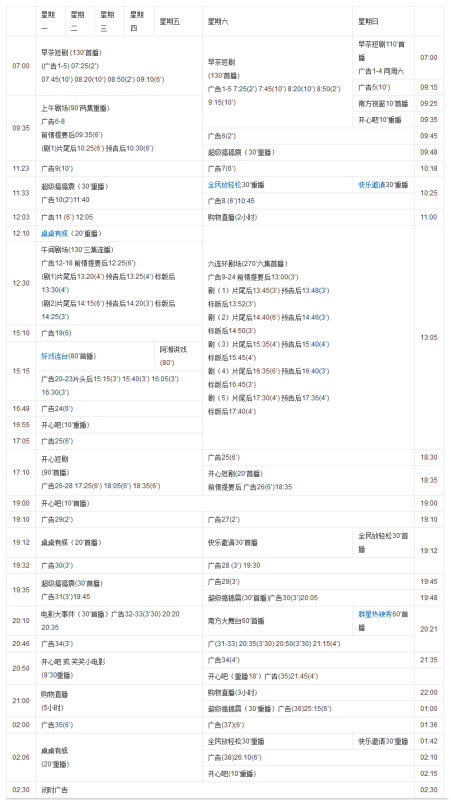Click the 01:42 time cell
The image size is (451, 800).
point(429,741)
